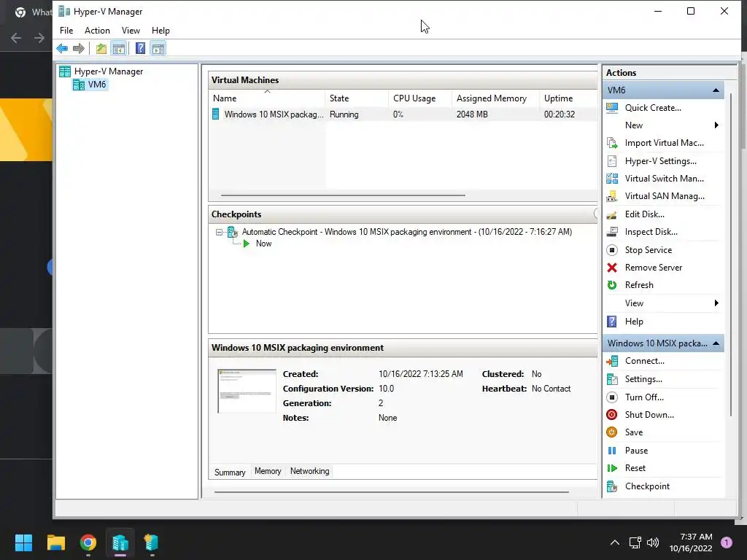Open the clock showing 7:37 AM
This screenshot has height=560, width=747.
pyautogui.click(x=691, y=542)
